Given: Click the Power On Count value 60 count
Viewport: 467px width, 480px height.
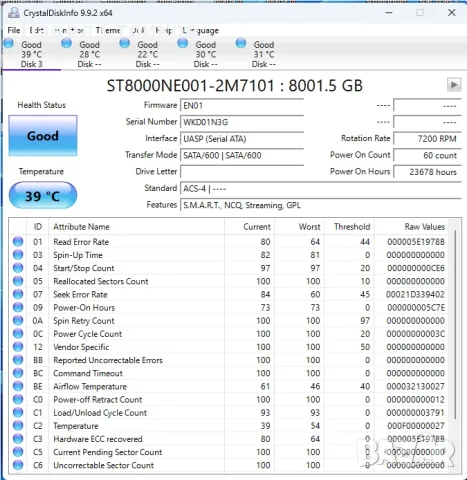Looking at the screenshot, I should tap(427, 155).
